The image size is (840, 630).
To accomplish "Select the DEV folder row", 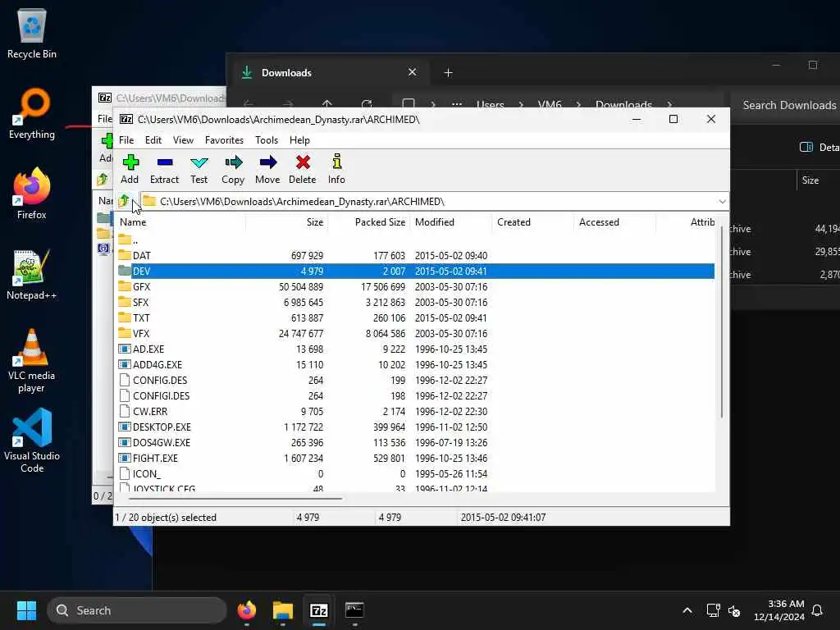I will pos(415,271).
